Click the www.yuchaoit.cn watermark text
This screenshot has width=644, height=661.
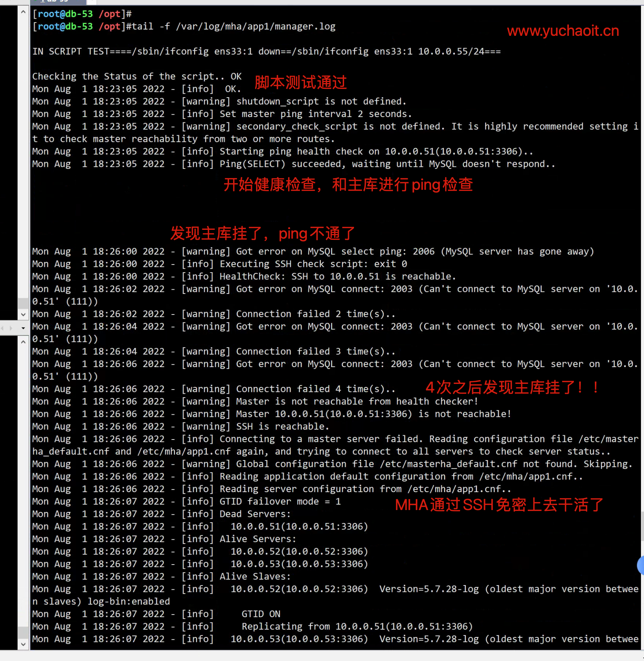click(x=562, y=31)
